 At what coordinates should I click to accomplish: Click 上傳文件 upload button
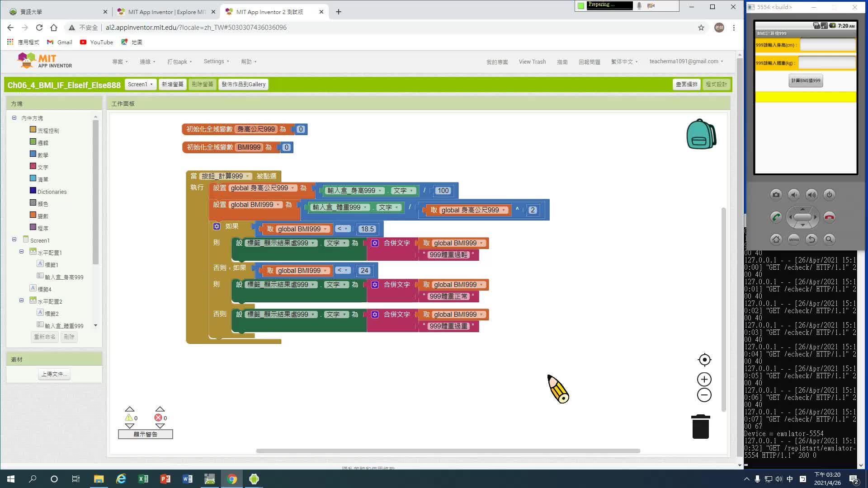pyautogui.click(x=54, y=374)
